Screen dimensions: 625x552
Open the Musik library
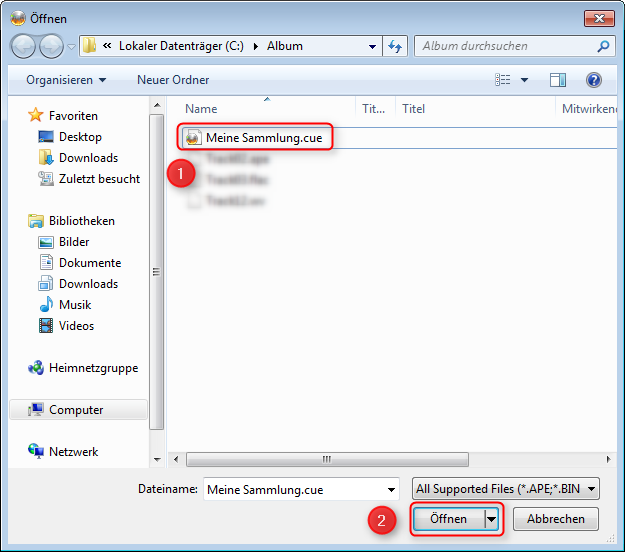point(74,305)
